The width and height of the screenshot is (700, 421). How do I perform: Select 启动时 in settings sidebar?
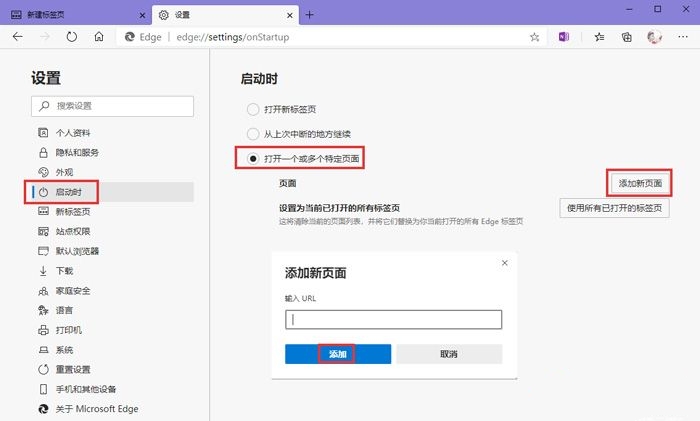112,192
